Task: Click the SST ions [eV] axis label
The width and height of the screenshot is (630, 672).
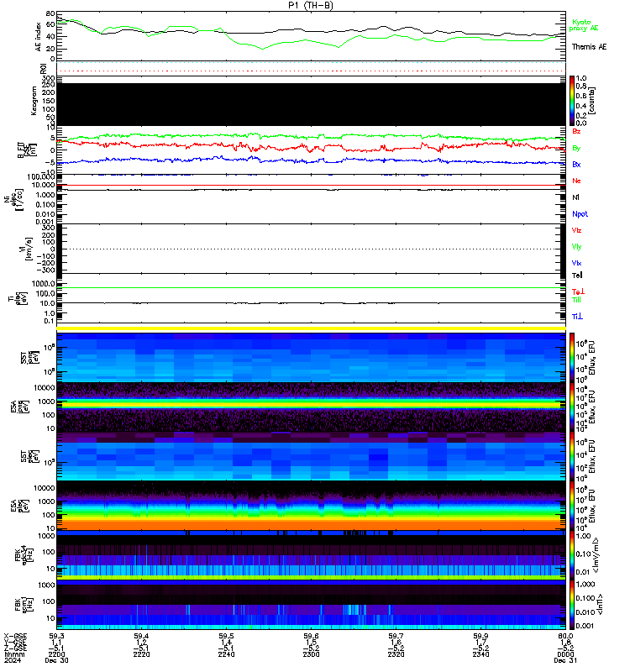Action: pos(30,358)
